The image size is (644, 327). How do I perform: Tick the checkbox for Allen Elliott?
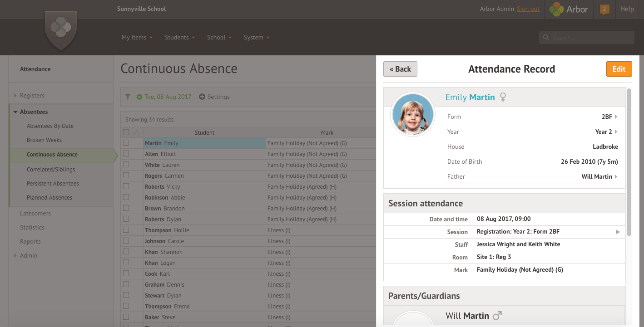coord(126,154)
